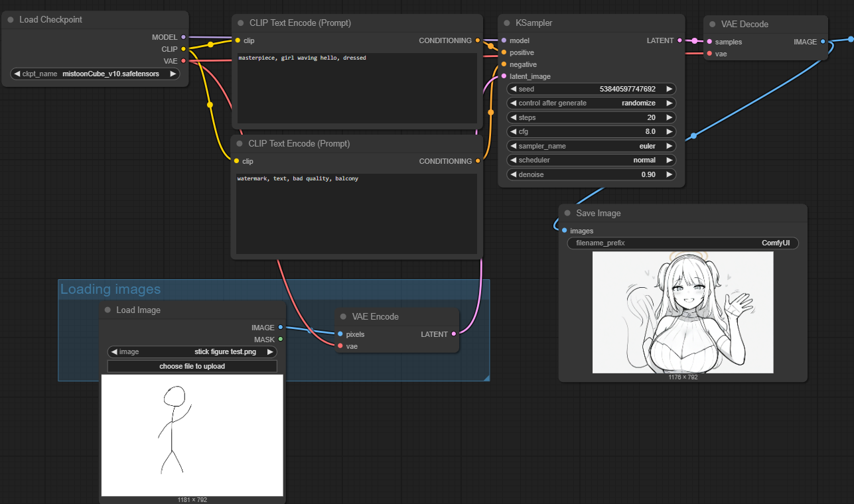Collapse the VAE Decode node dot
The image size is (854, 504).
[713, 25]
